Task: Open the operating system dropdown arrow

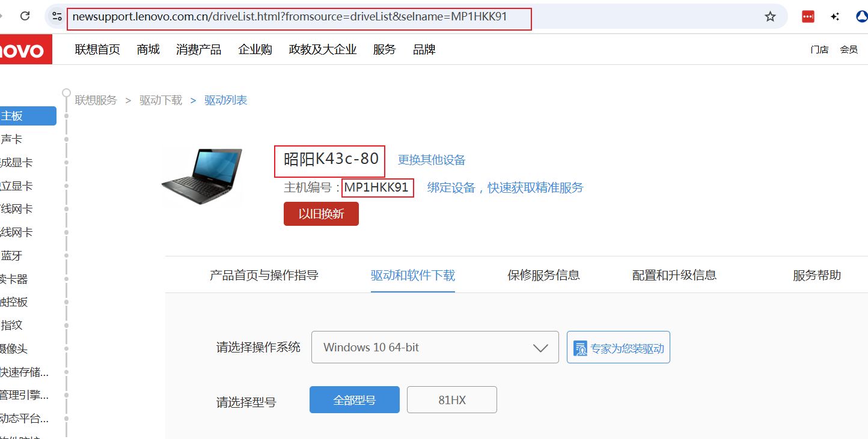Action: coord(540,348)
